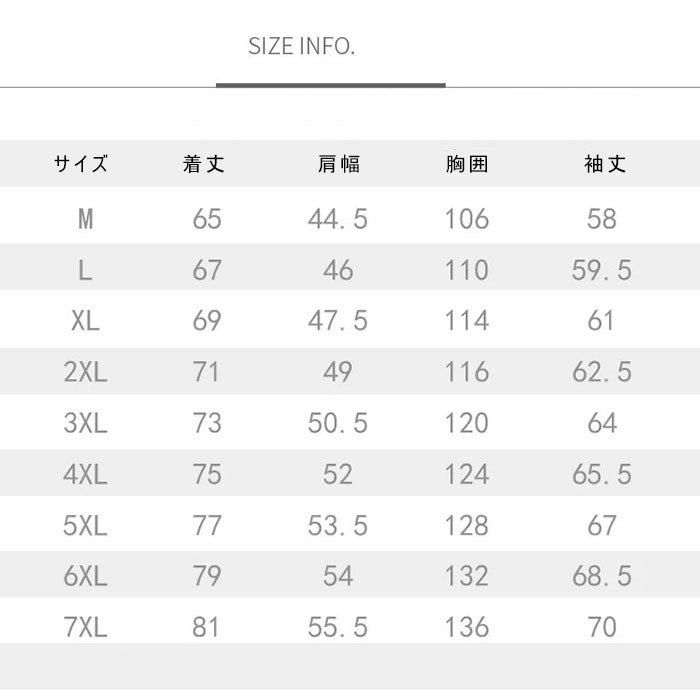Click sleeve length value 62.5

click(x=602, y=372)
